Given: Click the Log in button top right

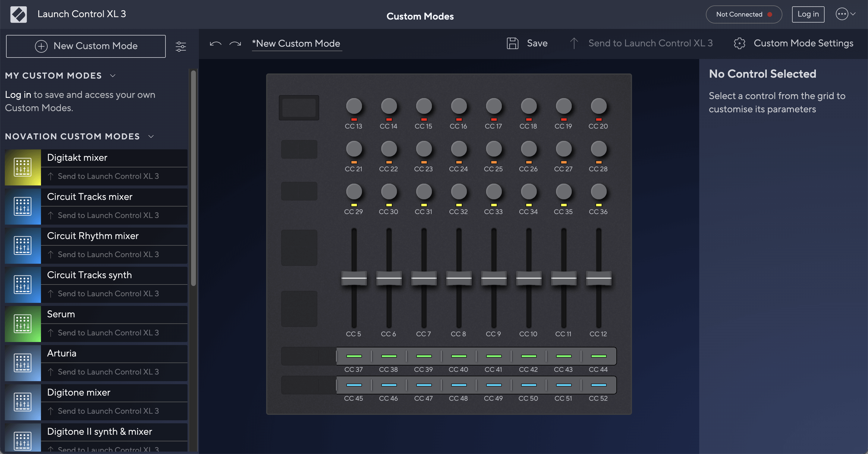Looking at the screenshot, I should (x=808, y=14).
